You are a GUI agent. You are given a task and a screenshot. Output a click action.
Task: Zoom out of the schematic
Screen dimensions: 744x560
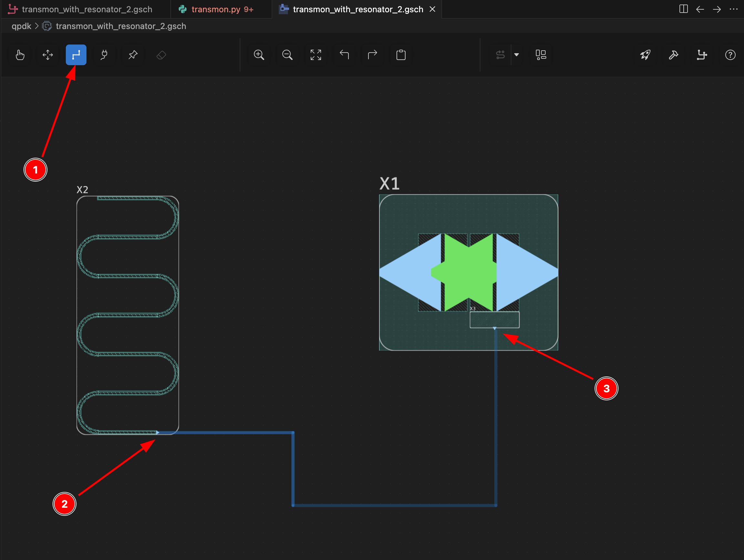click(287, 55)
